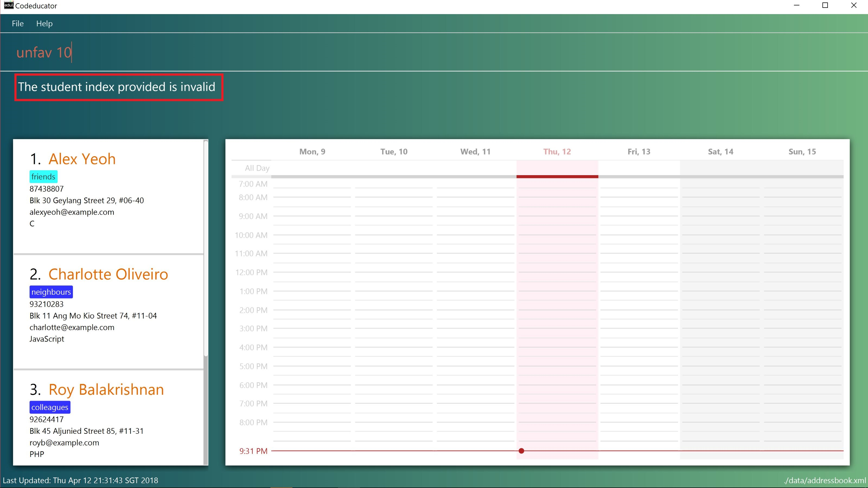Open the Help menu
This screenshot has height=488, width=868.
pyautogui.click(x=44, y=24)
